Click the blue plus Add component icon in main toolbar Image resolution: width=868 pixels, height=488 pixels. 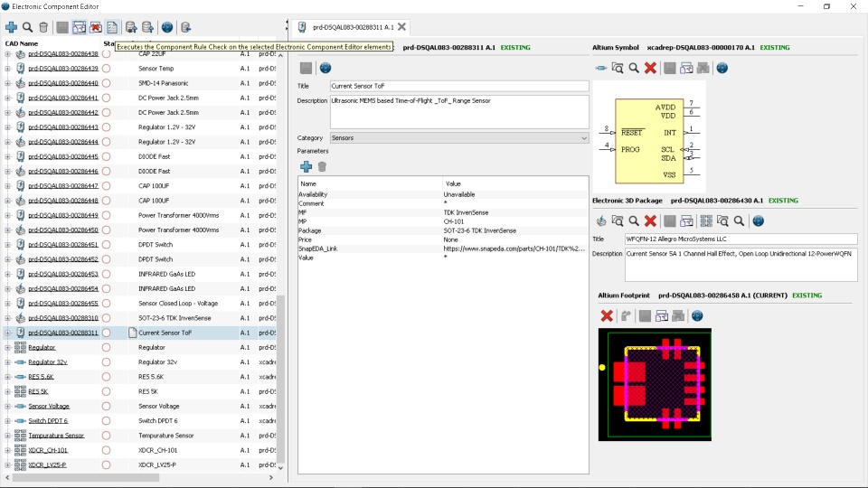click(x=11, y=27)
